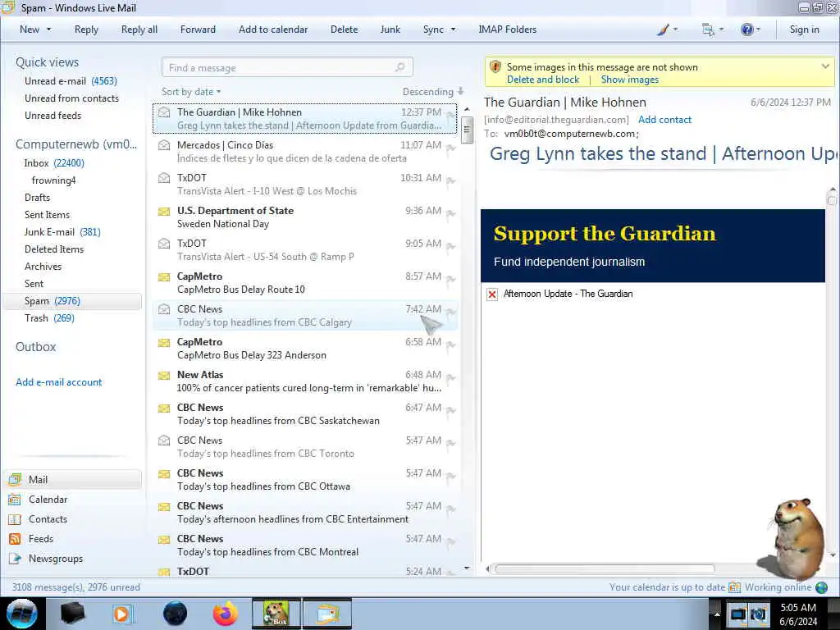
Task: Click the message list scroll up arrow
Action: tap(467, 109)
